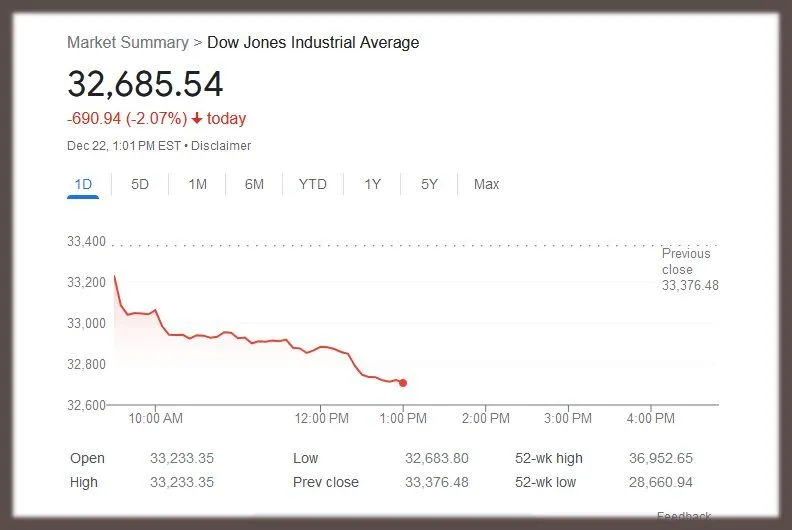Click the large 32,685.54 price figure
792x530 pixels.
coord(145,83)
